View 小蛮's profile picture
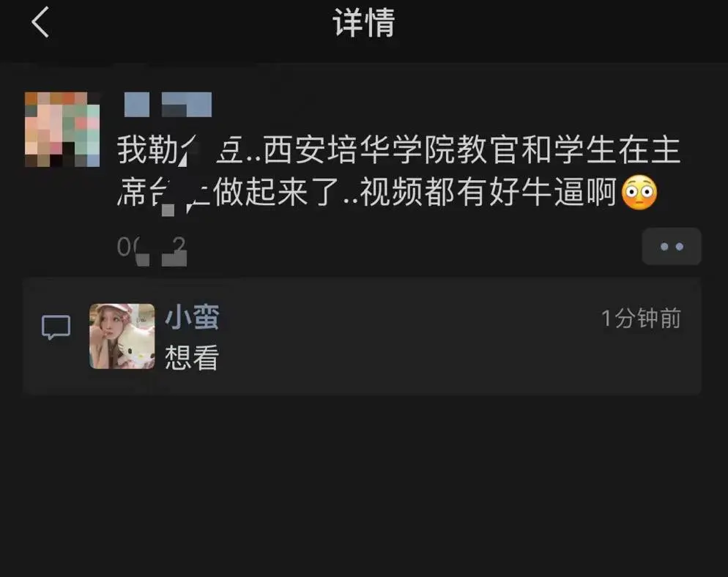 122,336
